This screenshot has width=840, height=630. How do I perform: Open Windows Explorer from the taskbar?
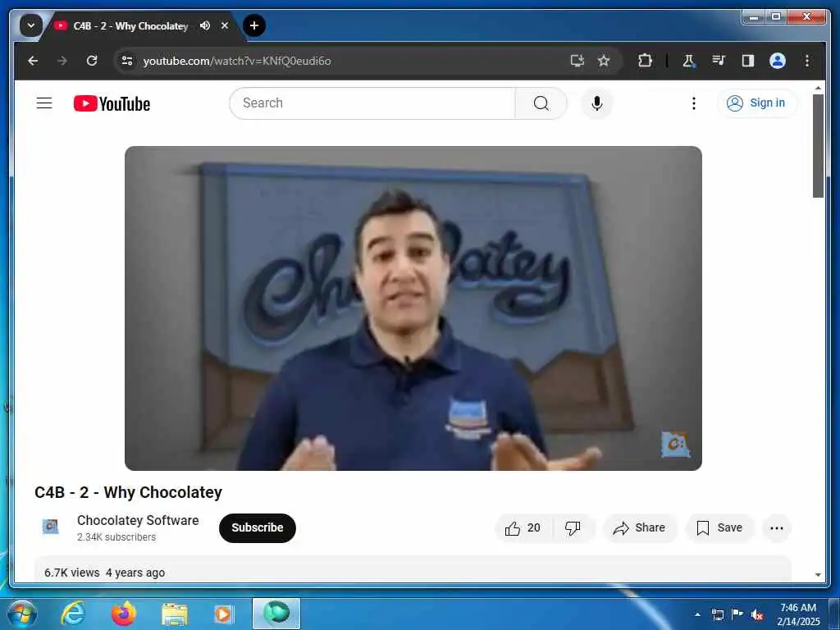click(175, 614)
